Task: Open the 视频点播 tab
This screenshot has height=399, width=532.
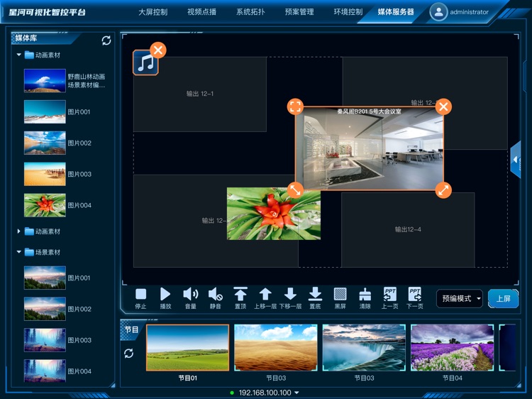Action: [x=201, y=12]
